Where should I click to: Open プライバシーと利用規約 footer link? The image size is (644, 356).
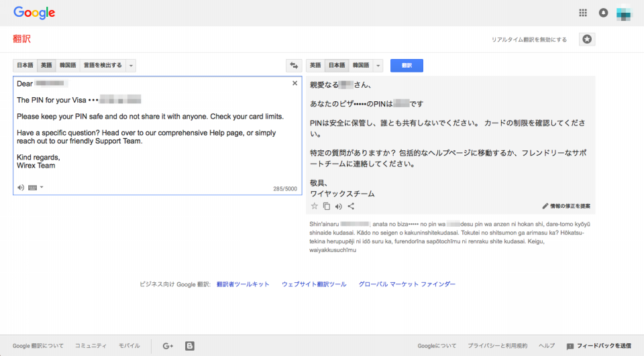[497, 346]
